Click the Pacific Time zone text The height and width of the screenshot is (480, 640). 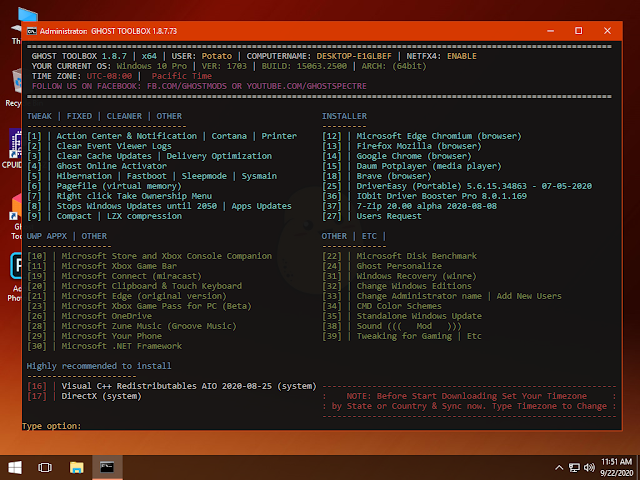(x=182, y=76)
